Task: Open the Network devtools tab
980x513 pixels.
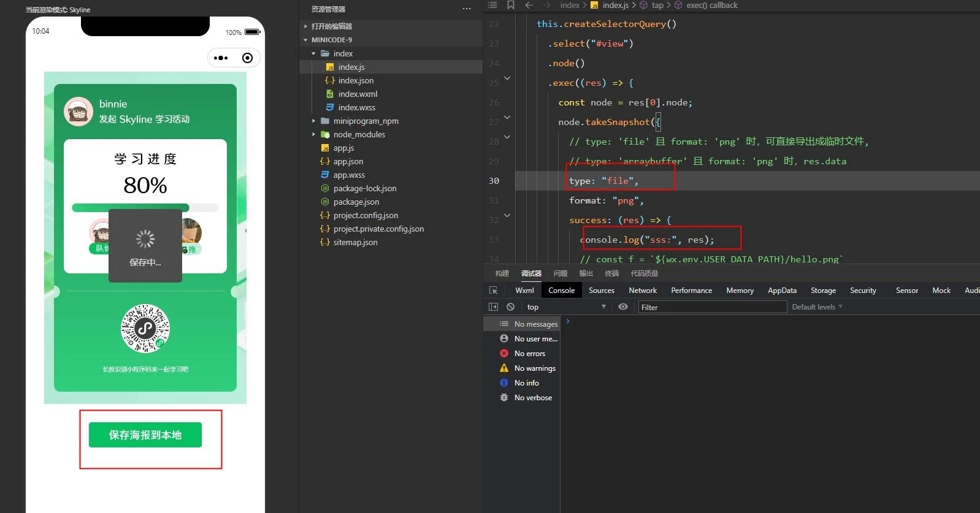Action: [643, 291]
